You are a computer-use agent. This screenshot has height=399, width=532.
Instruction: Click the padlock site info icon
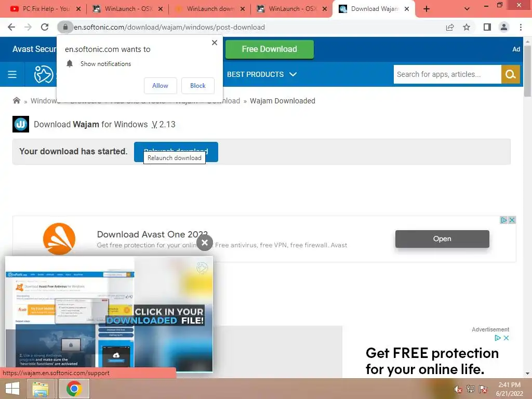65,27
